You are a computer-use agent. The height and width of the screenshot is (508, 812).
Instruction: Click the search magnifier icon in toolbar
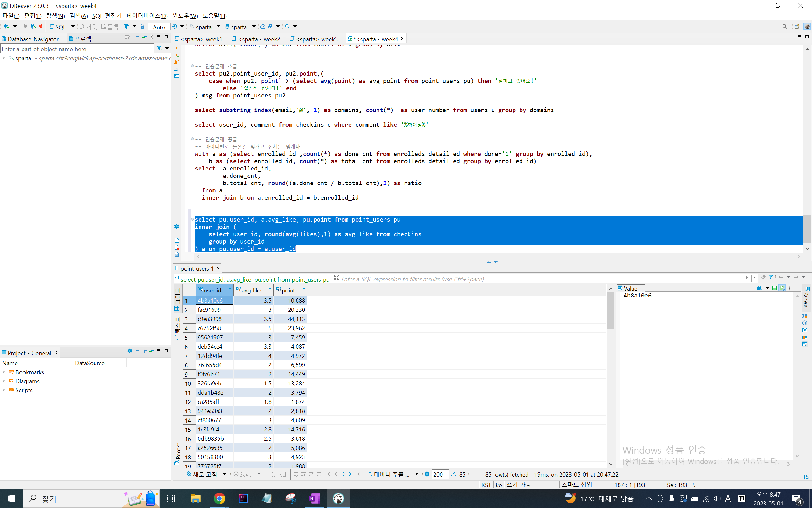(x=287, y=26)
